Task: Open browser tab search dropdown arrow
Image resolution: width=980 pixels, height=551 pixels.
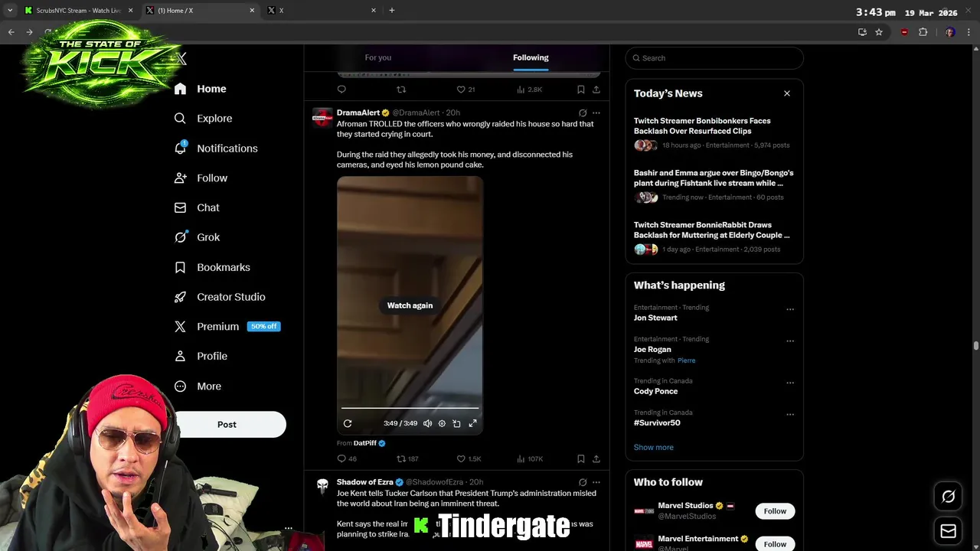Action: (x=9, y=11)
